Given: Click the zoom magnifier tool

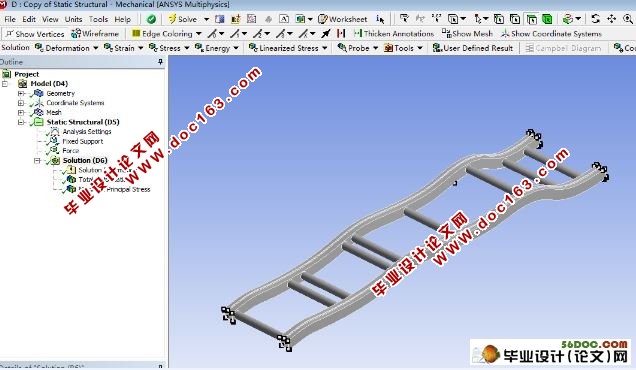Looking at the screenshot, I should (x=627, y=19).
